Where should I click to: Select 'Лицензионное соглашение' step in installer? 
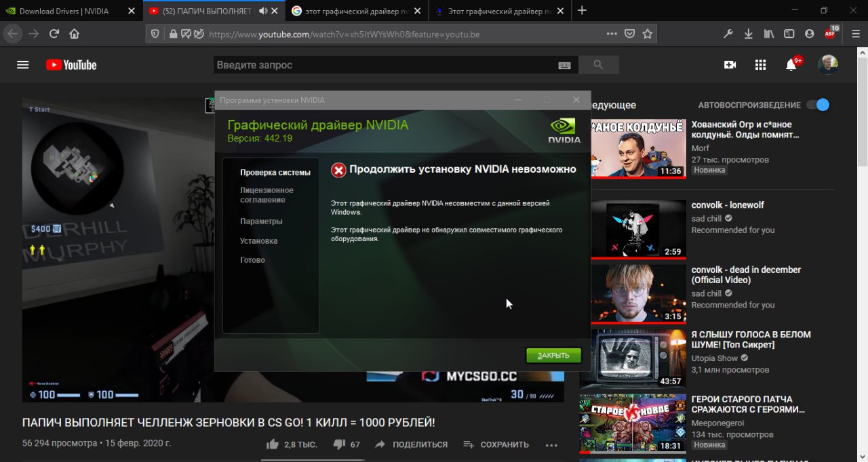[267, 195]
